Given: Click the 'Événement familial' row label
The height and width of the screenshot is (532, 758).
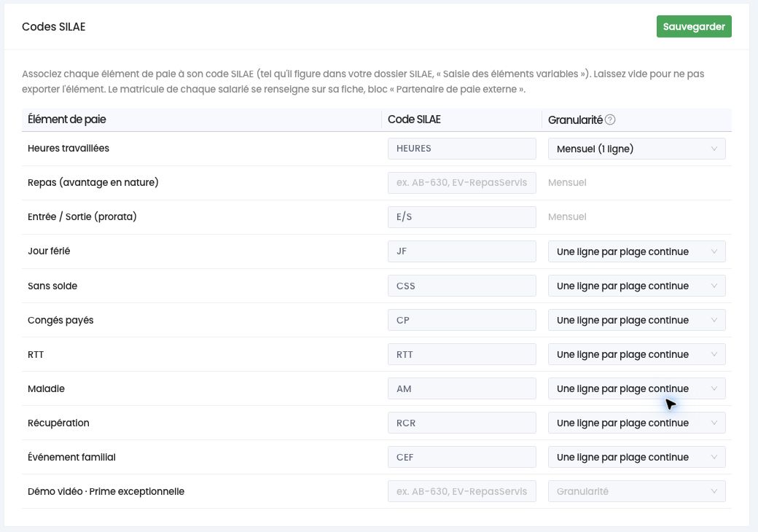Looking at the screenshot, I should tap(71, 458).
